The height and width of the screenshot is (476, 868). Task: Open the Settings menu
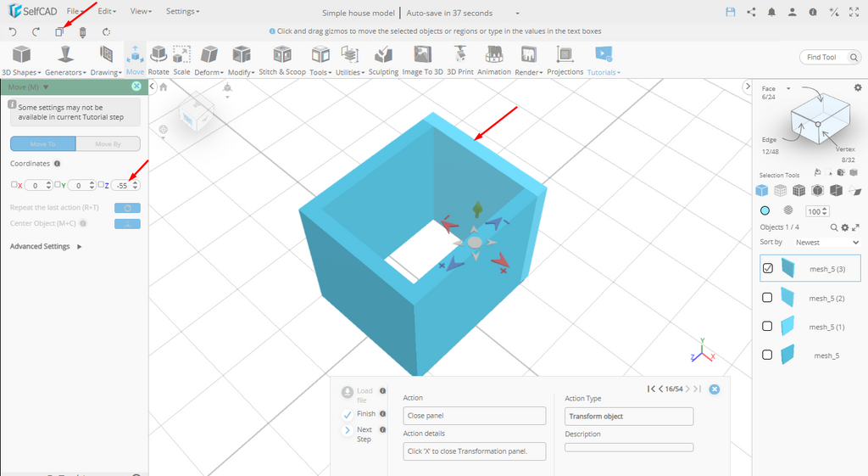183,11
